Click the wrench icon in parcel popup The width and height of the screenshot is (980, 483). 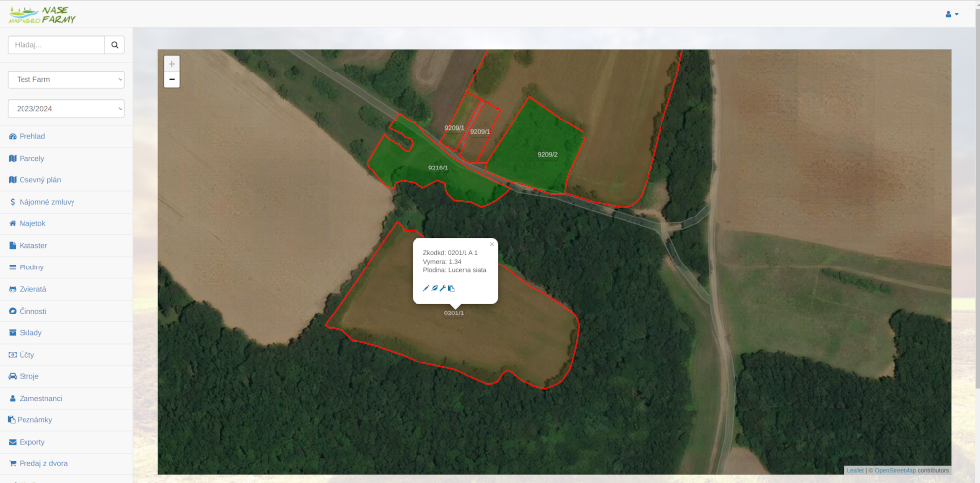coord(443,288)
